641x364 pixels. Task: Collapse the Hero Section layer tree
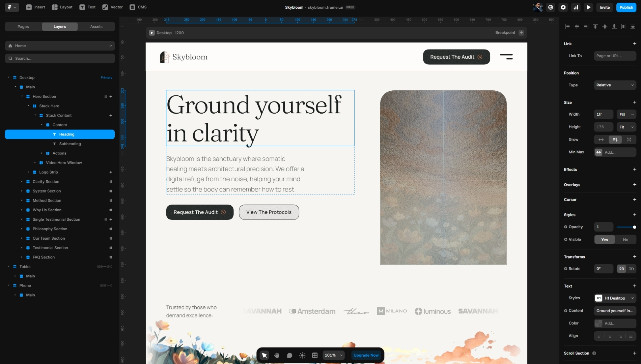tap(22, 96)
